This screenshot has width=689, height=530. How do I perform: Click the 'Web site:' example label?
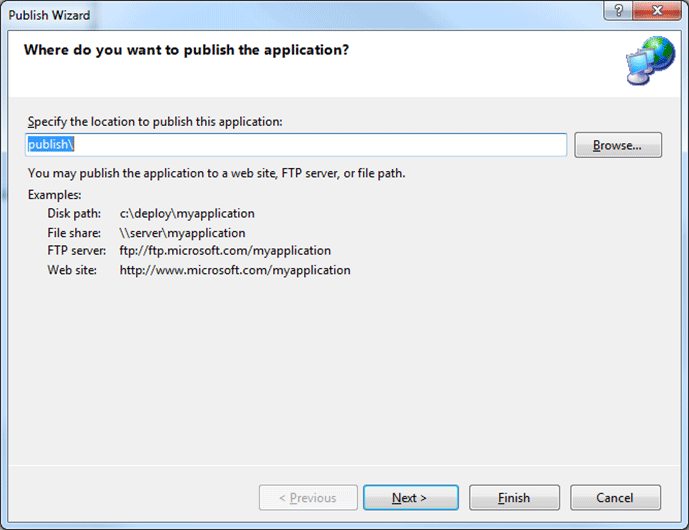[x=72, y=270]
